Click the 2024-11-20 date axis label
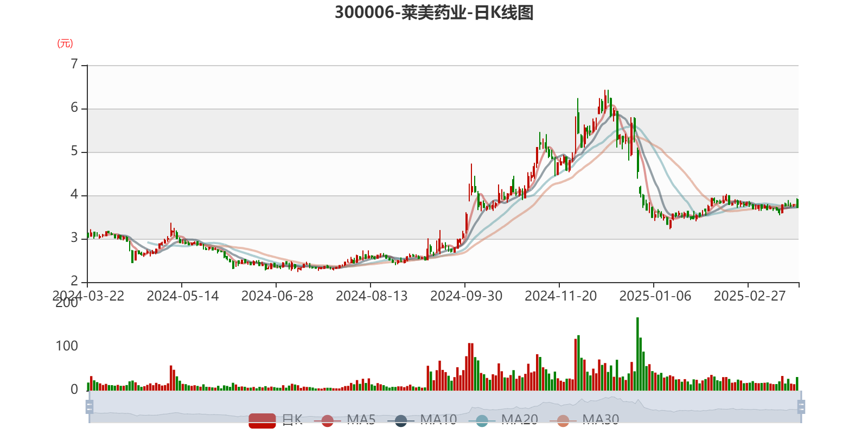868x434 pixels. [x=560, y=296]
